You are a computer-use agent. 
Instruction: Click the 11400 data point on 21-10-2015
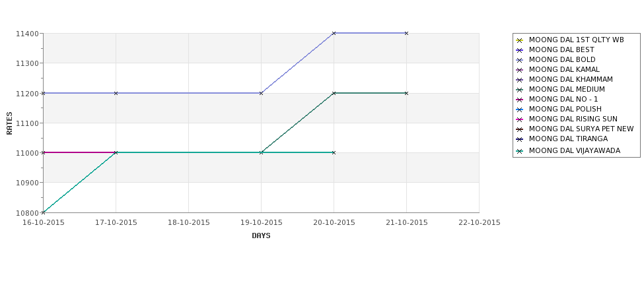click(x=407, y=33)
